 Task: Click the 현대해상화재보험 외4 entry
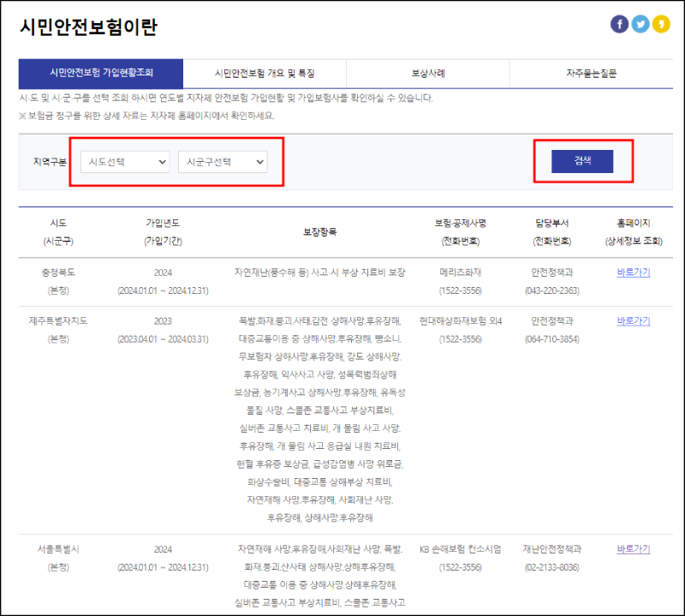(x=462, y=321)
